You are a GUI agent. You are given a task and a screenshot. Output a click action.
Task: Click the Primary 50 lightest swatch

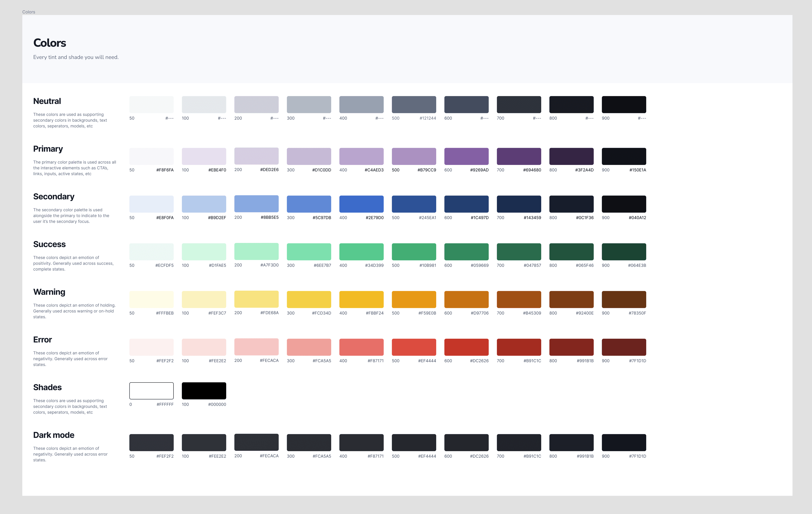151,156
